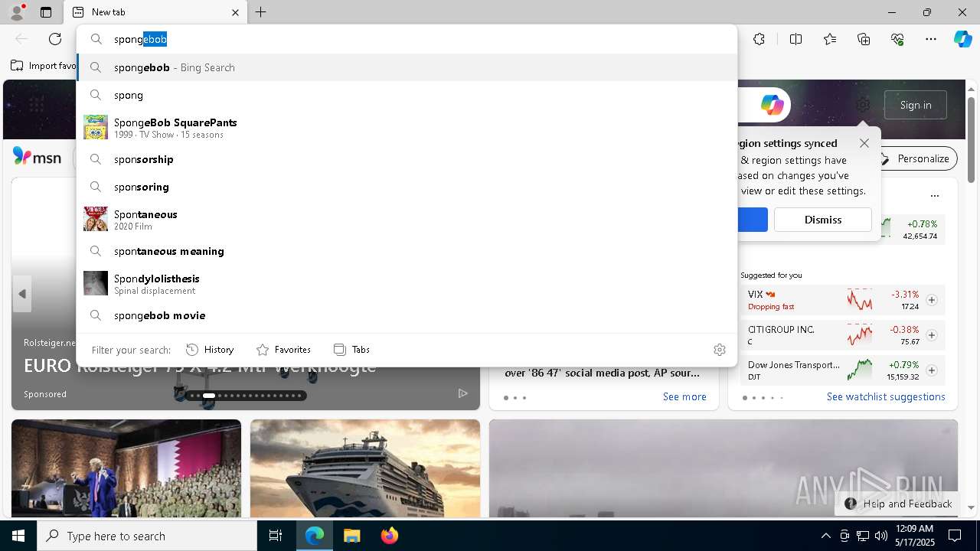Select the spong suggestion
The height and width of the screenshot is (551, 980).
[x=407, y=95]
